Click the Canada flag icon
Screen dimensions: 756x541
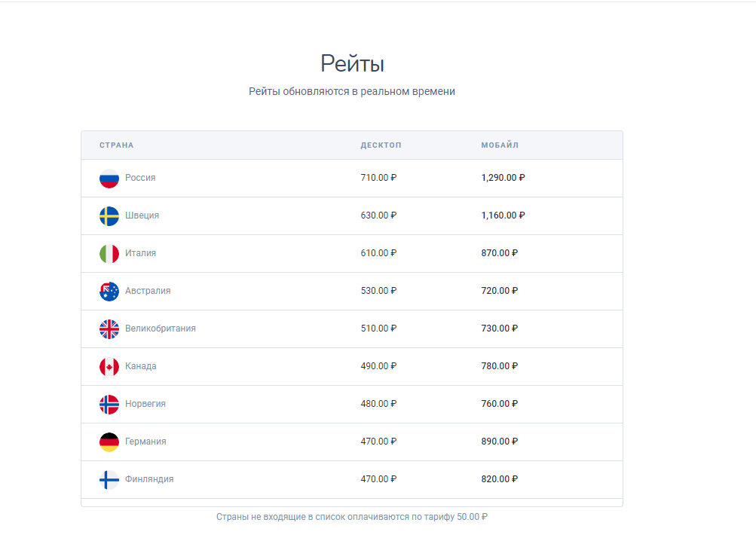(x=109, y=366)
